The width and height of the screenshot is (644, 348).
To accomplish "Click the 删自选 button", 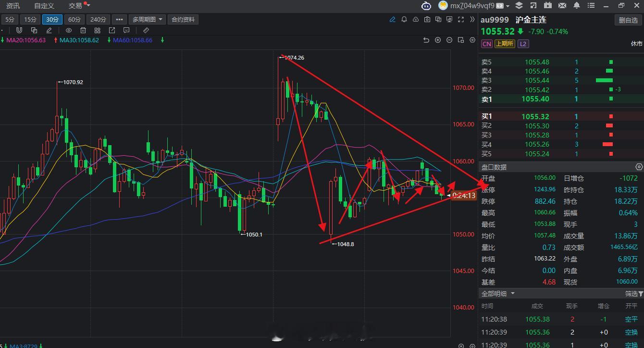I will click(x=628, y=20).
